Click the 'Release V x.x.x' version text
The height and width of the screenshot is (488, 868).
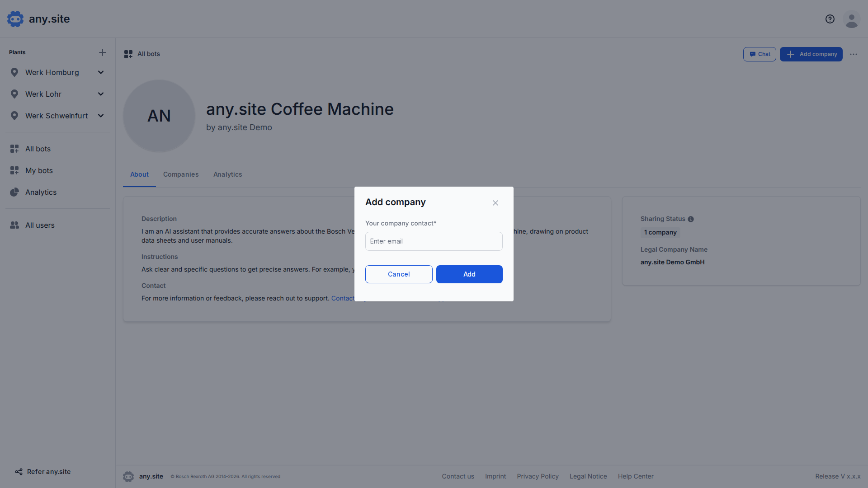click(x=838, y=476)
